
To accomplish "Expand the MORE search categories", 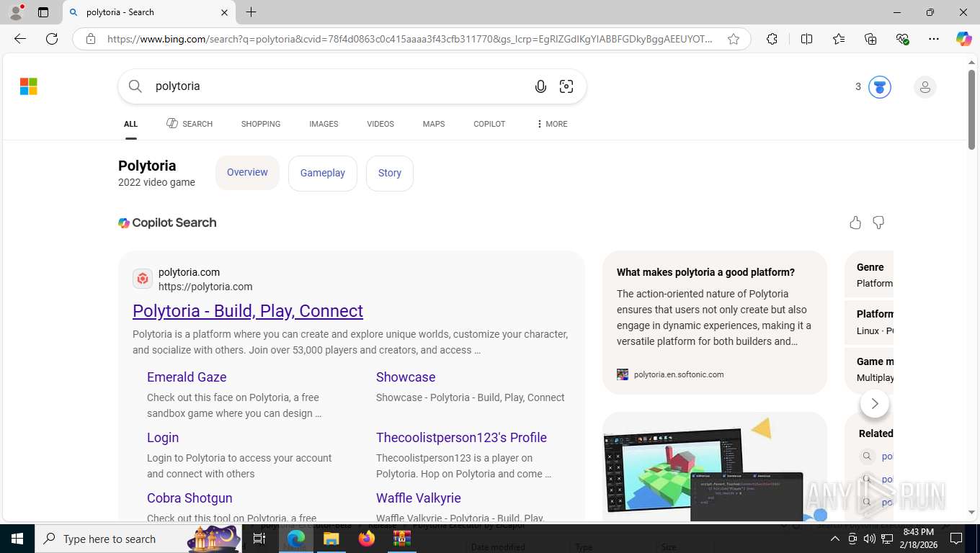I will click(551, 124).
